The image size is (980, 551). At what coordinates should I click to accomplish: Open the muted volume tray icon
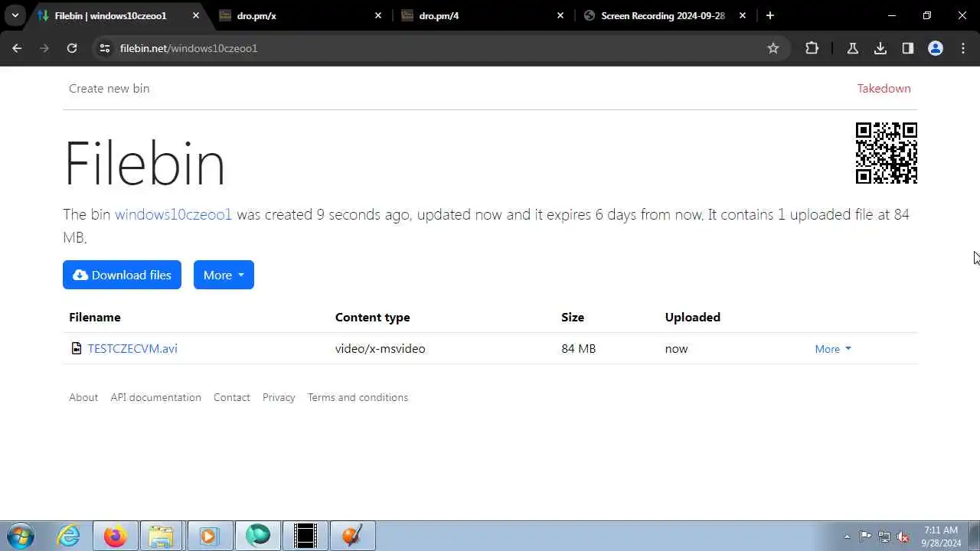(x=903, y=536)
